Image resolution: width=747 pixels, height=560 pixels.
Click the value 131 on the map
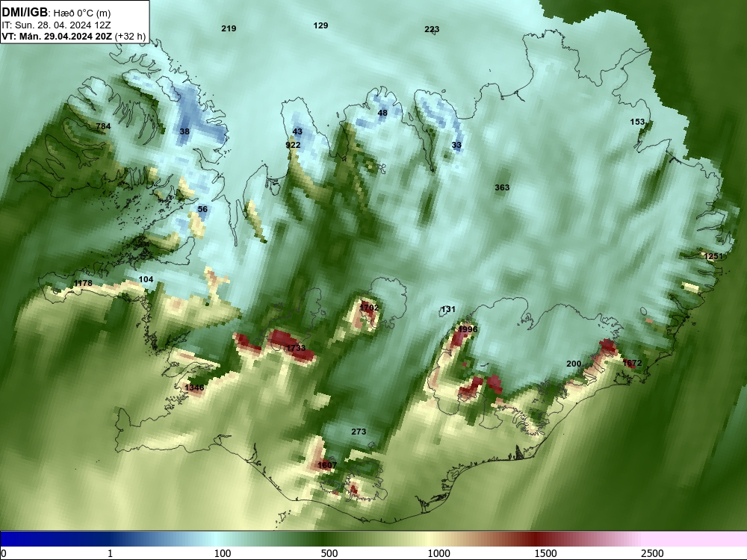[447, 310]
